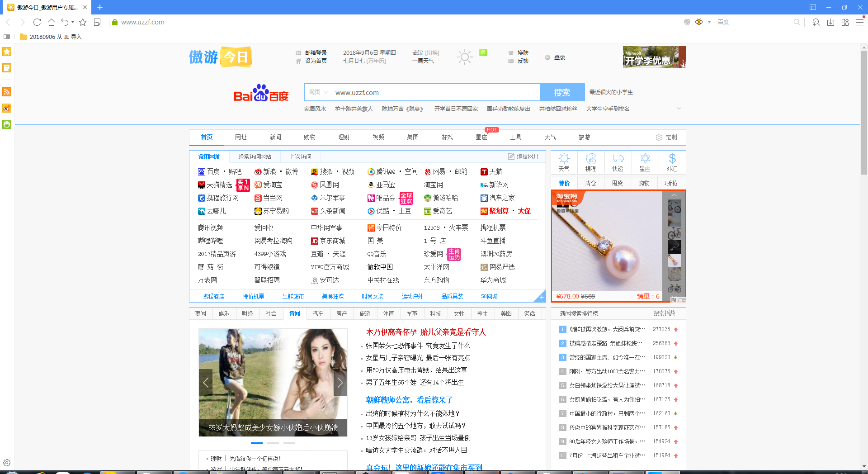Image resolution: width=868 pixels, height=474 pixels.
Task: Click the magnifier icon in search box
Action: point(797,22)
